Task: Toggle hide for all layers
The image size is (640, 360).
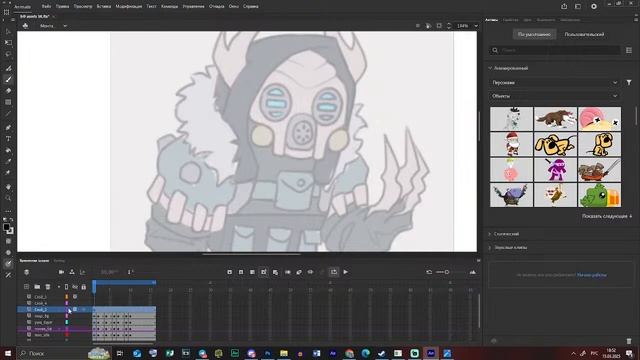Action: (x=75, y=287)
